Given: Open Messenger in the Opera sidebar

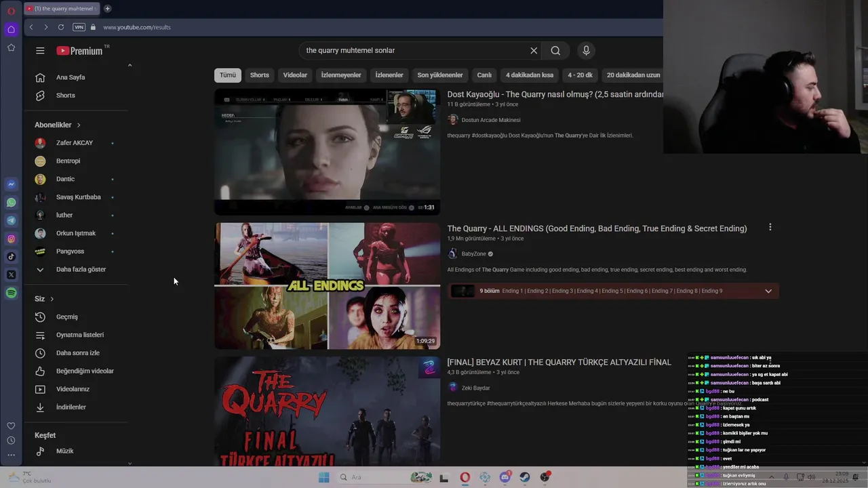Looking at the screenshot, I should pos(11,184).
